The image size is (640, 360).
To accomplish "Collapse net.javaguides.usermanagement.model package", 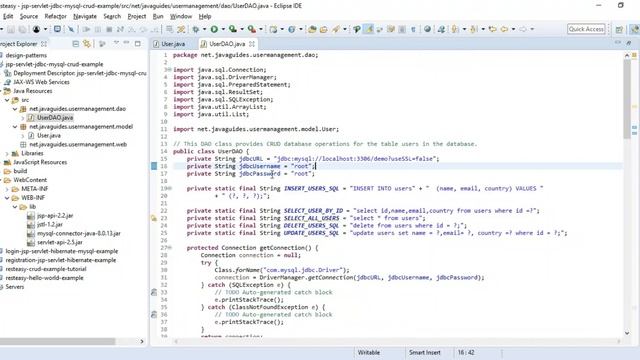I will pyautogui.click(x=15, y=127).
